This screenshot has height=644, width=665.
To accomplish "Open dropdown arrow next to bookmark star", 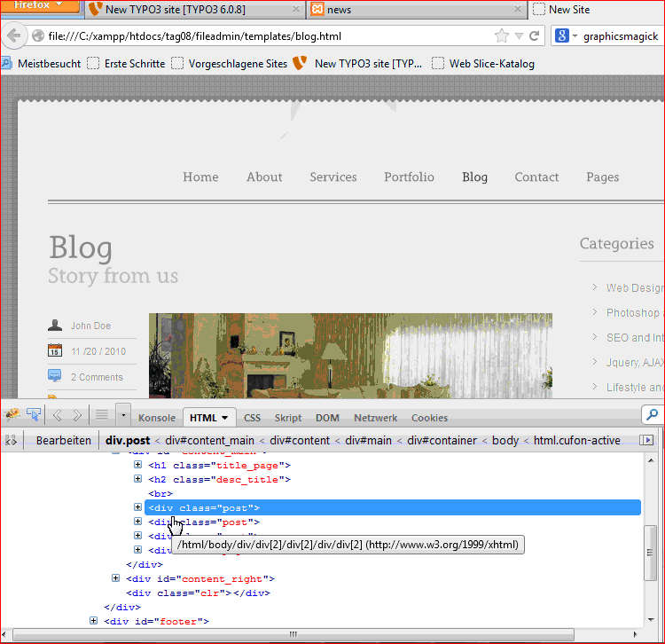I will (x=519, y=36).
